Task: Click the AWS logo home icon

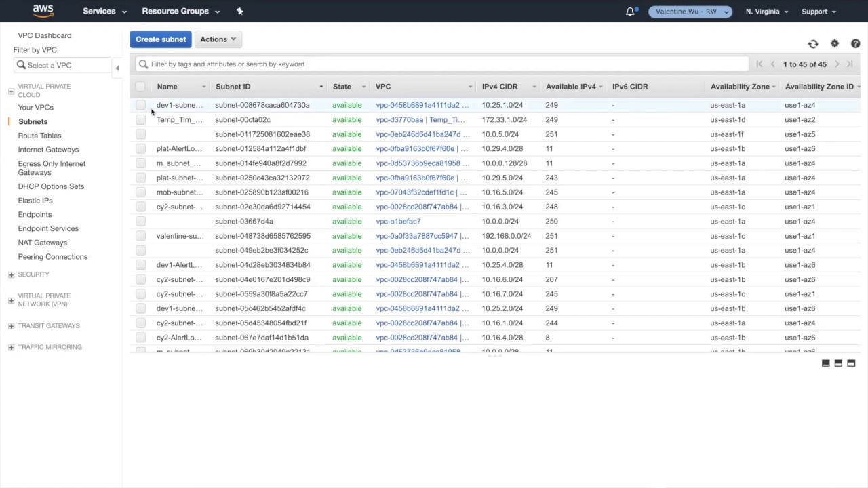Action: pos(43,11)
